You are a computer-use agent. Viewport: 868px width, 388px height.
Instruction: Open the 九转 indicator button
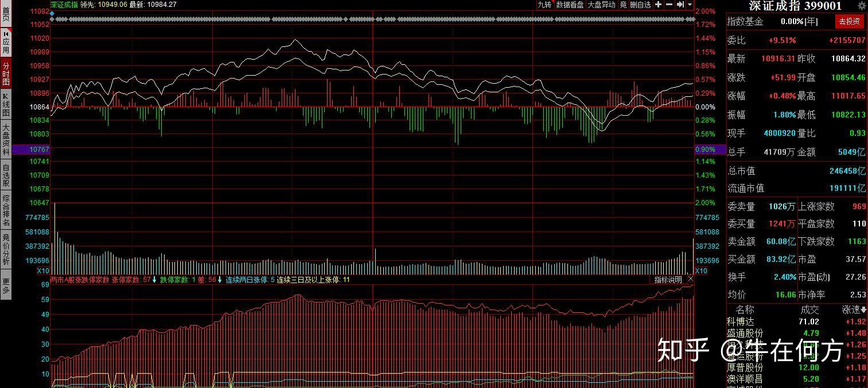(x=544, y=5)
